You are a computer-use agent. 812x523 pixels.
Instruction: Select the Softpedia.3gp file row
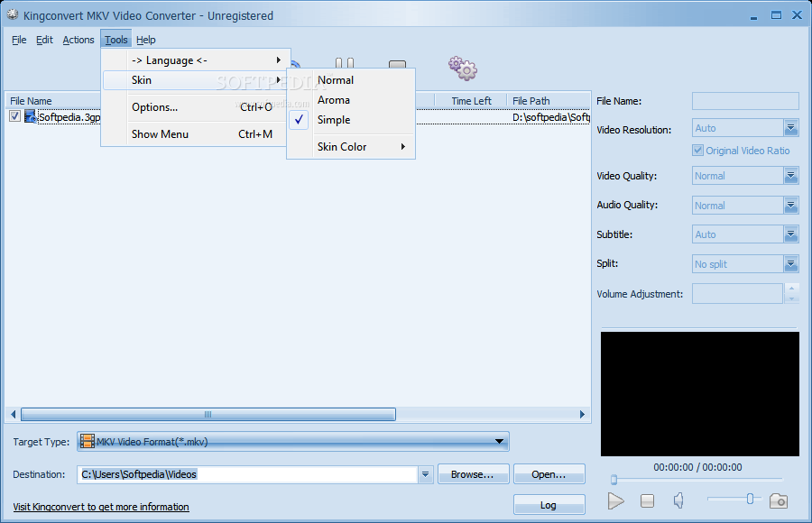pos(299,116)
